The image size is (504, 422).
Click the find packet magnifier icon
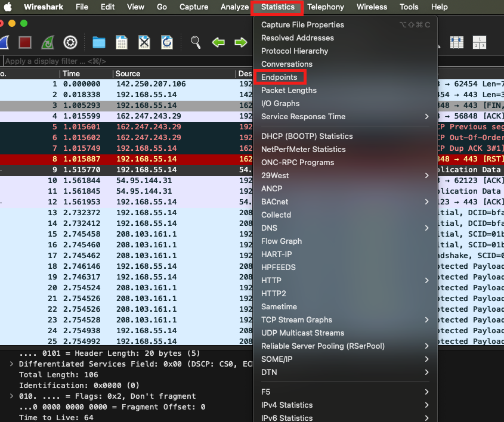click(196, 42)
